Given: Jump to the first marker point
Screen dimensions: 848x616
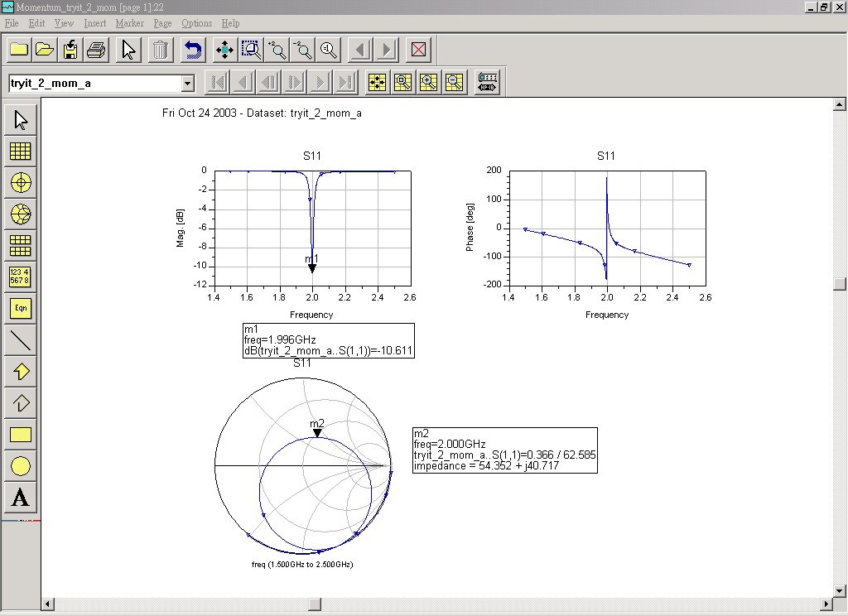Looking at the screenshot, I should [x=218, y=82].
